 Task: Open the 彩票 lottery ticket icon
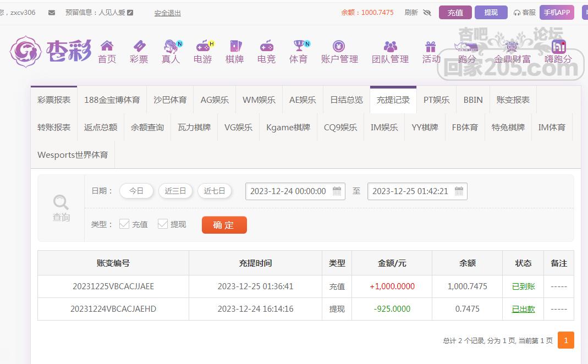tap(139, 46)
